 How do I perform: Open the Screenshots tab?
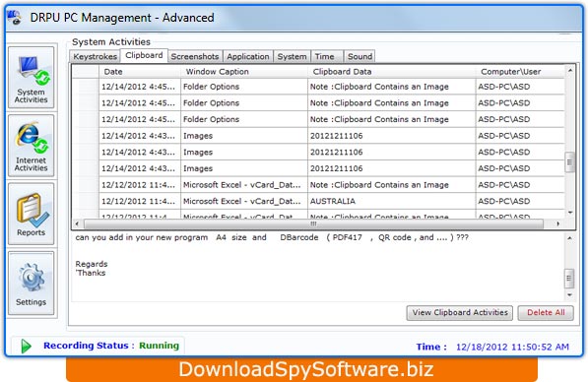(195, 56)
